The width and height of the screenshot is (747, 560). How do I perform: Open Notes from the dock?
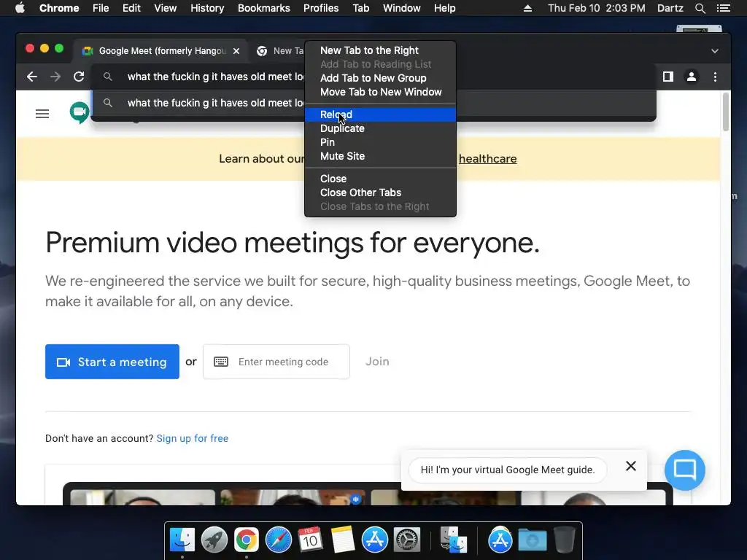343,540
